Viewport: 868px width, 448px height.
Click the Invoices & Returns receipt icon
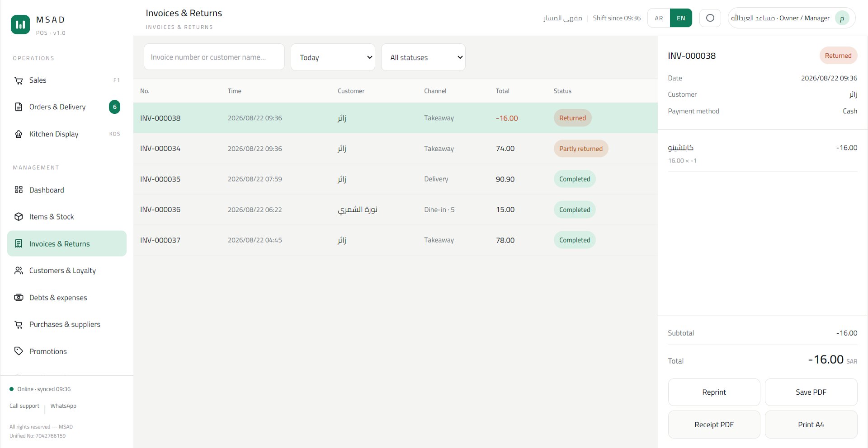pyautogui.click(x=19, y=244)
